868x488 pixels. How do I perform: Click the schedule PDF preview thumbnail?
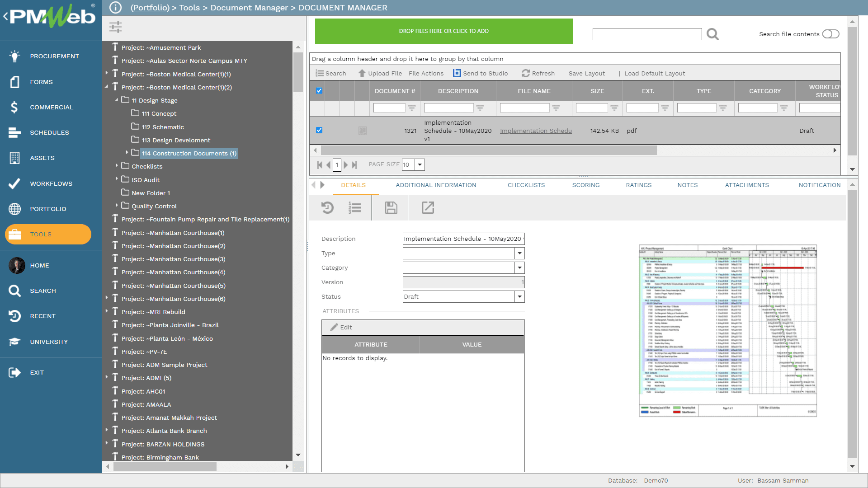point(727,331)
